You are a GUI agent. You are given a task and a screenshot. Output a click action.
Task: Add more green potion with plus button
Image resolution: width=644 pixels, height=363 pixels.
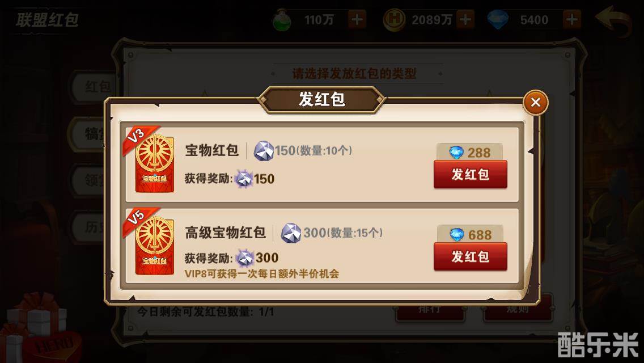click(x=357, y=19)
